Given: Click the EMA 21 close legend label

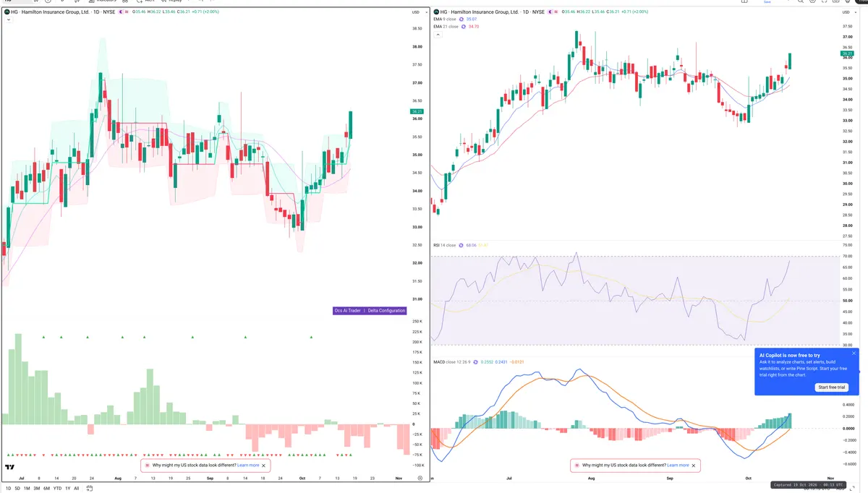Looking at the screenshot, I should click(x=446, y=27).
